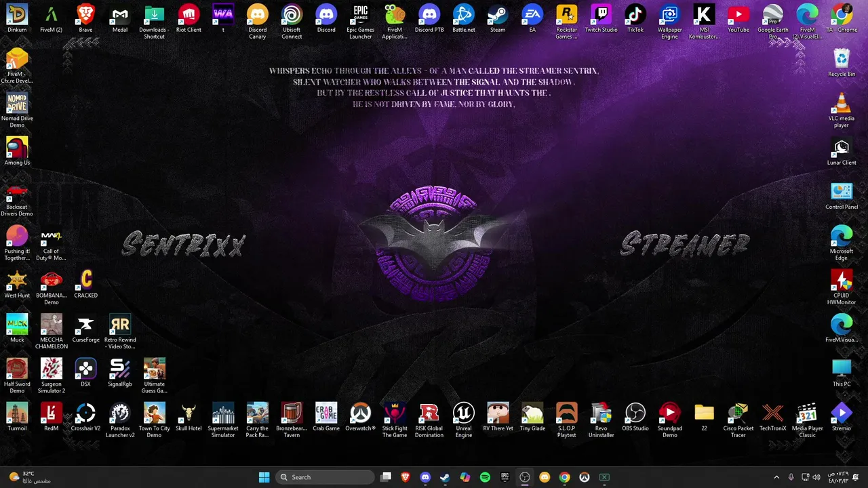The width and height of the screenshot is (868, 488).
Task: Open the Google Earth Pro desktop icon
Action: coord(772,22)
